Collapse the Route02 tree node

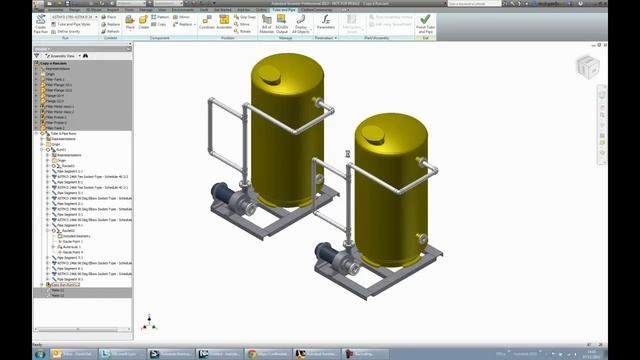(48, 231)
